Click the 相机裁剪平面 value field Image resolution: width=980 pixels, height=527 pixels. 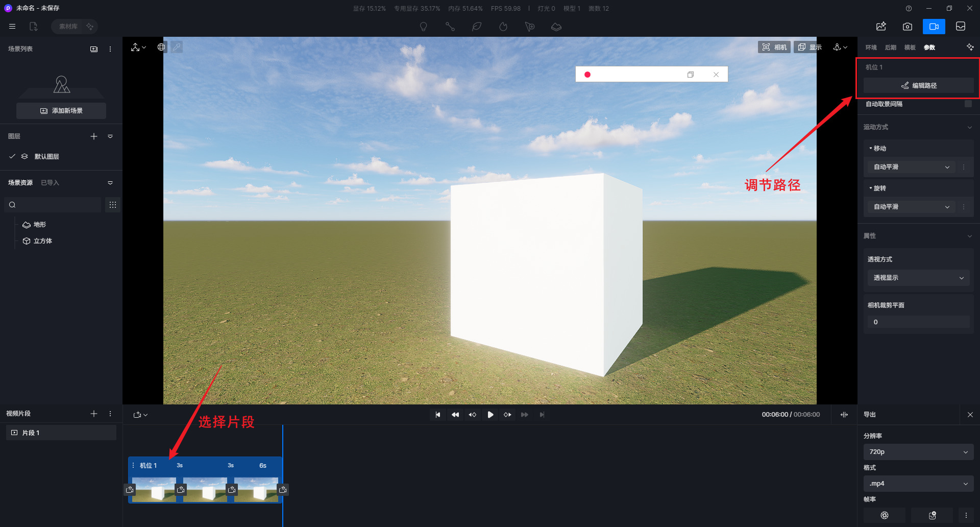tap(918, 322)
